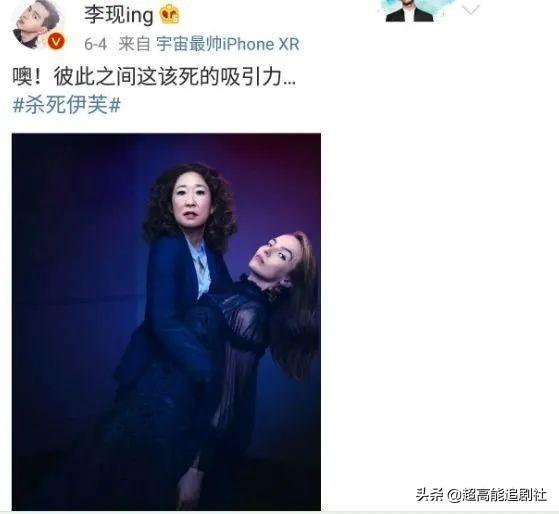The height and width of the screenshot is (514, 559).
Task: Expand the post options chevron arrow
Action: point(471,10)
